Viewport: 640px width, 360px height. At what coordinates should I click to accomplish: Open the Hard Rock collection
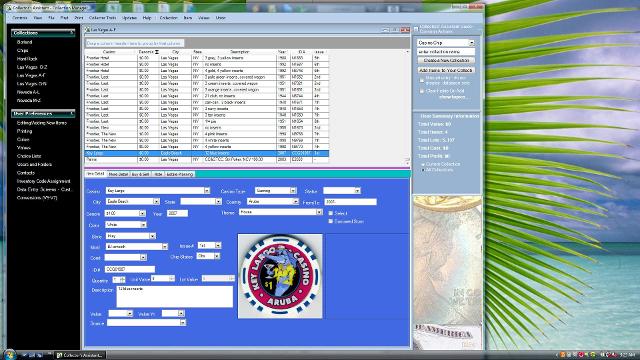pyautogui.click(x=27, y=59)
